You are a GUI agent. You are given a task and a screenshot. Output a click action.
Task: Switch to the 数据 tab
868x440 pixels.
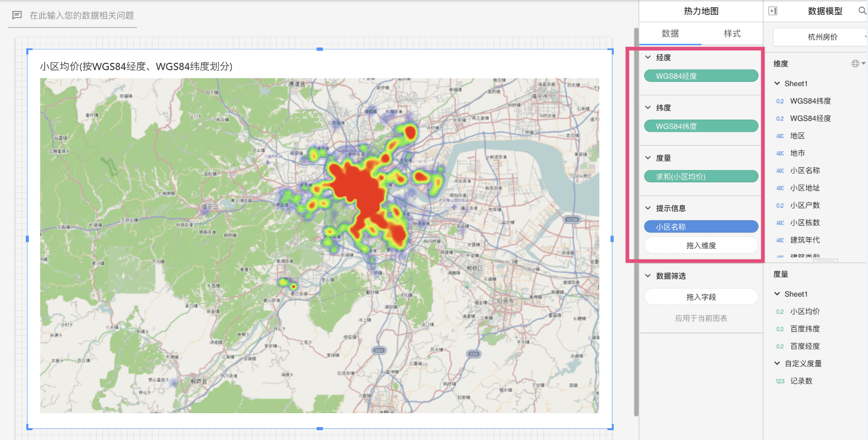coord(670,33)
